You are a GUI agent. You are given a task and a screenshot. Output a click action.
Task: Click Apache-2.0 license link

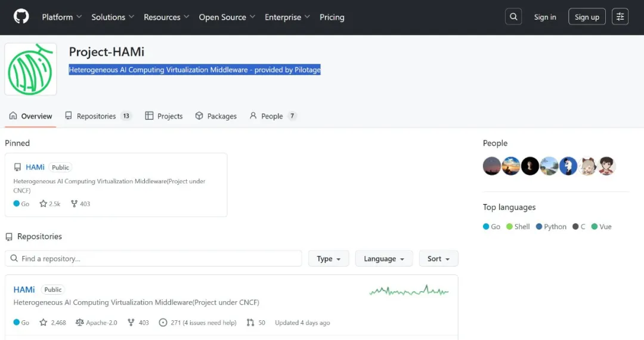[x=97, y=323]
